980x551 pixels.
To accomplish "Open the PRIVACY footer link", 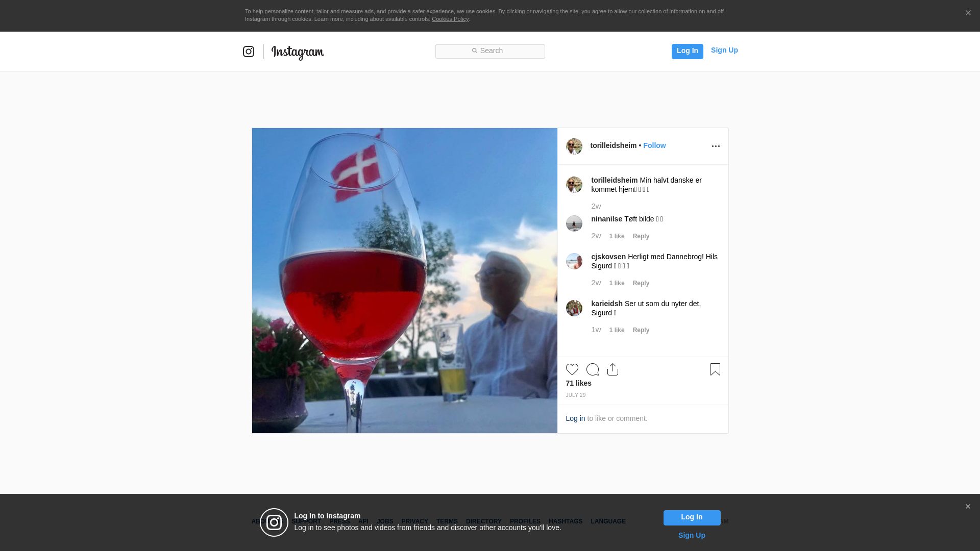I will point(414,521).
